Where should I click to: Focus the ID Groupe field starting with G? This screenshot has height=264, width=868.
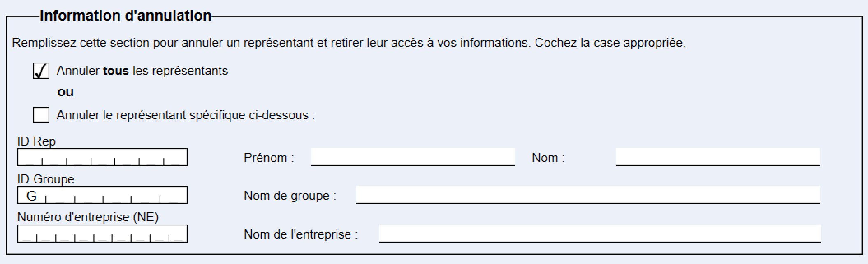(102, 195)
